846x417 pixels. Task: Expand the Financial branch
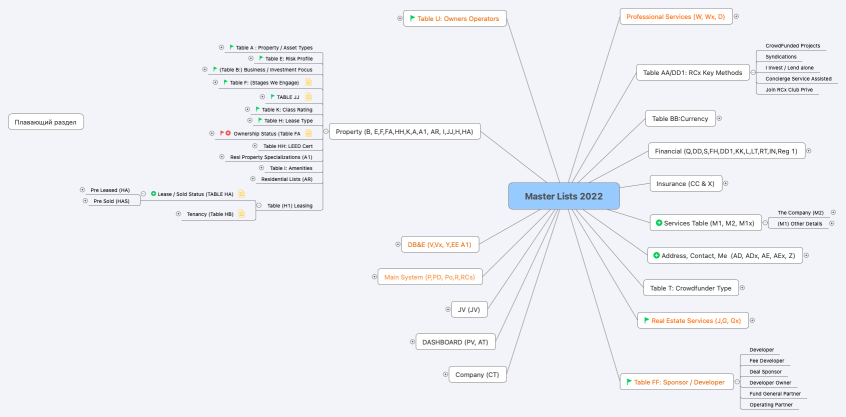coord(809,151)
